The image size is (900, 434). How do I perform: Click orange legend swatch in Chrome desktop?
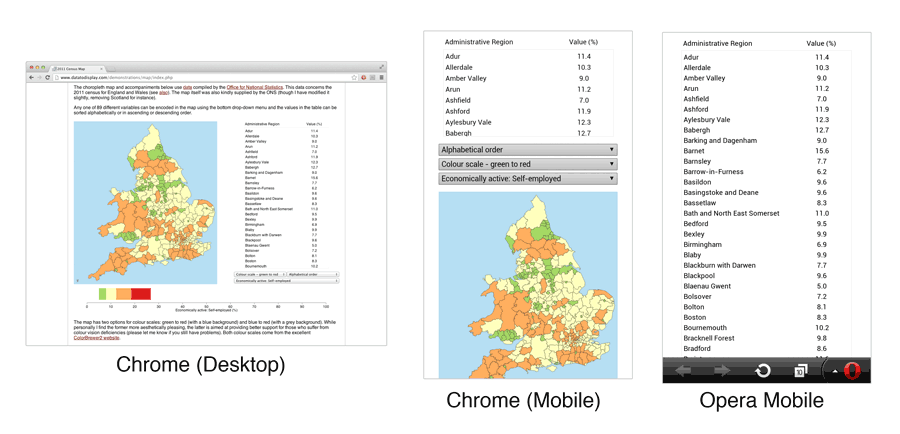pyautogui.click(x=123, y=294)
